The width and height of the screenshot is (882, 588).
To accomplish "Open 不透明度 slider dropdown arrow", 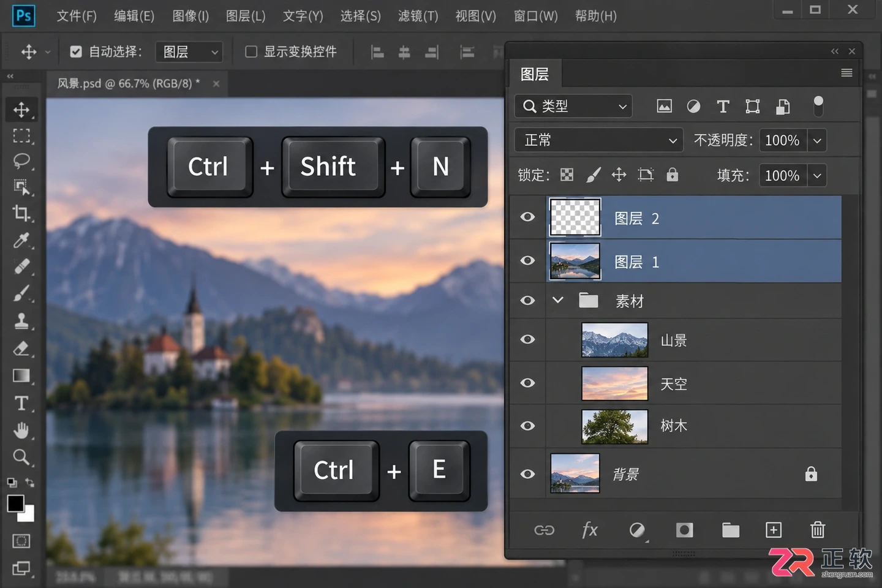I will click(817, 140).
